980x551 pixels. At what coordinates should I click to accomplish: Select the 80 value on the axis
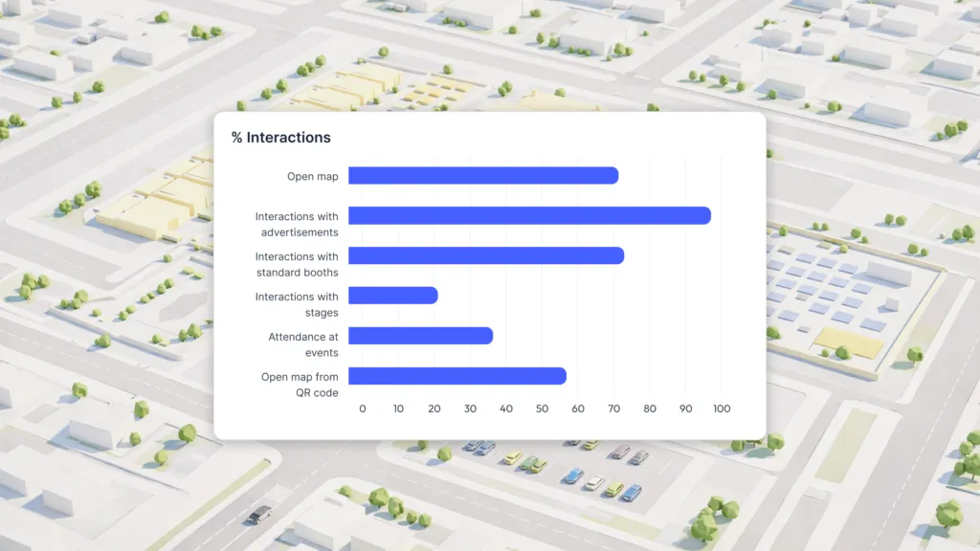coord(650,409)
